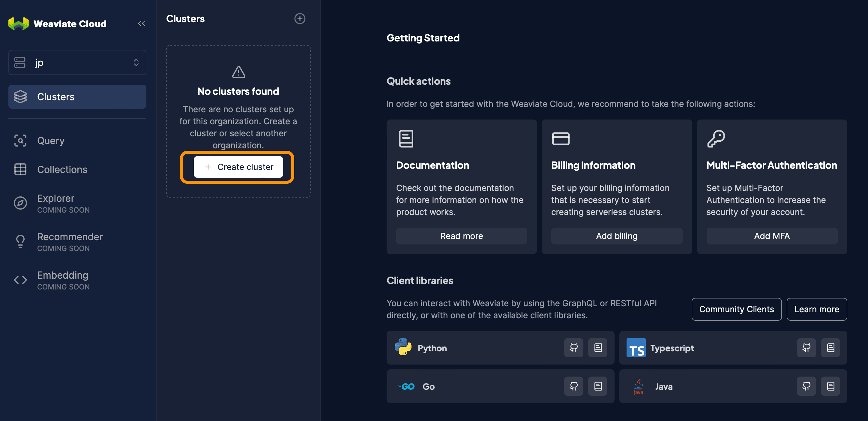
Task: Click the Quick actions heading
Action: coord(418,81)
